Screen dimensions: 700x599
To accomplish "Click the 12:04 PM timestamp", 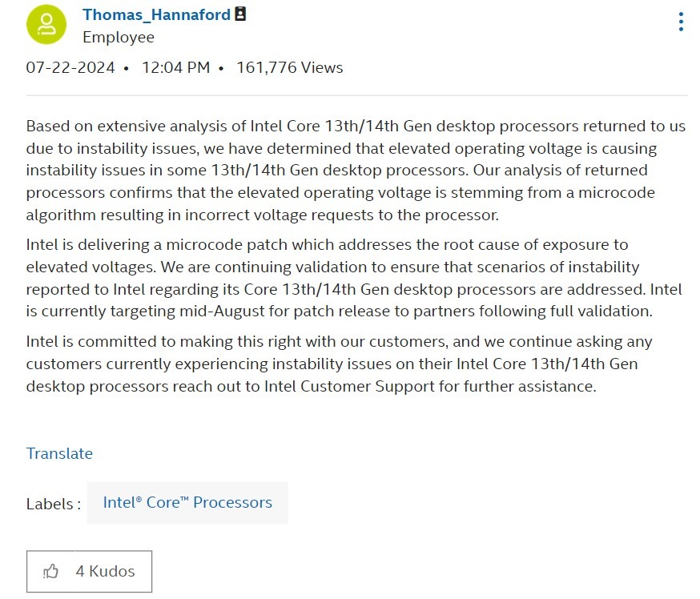I will coord(175,68).
